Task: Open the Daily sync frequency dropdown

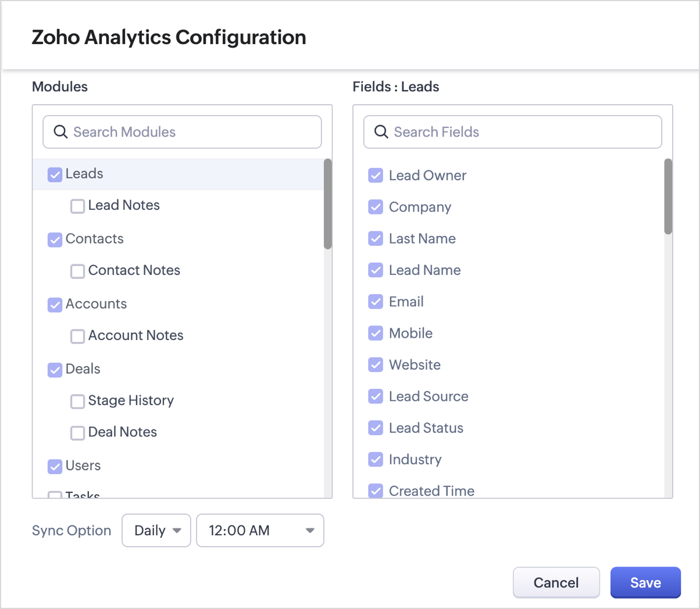Action: point(156,531)
